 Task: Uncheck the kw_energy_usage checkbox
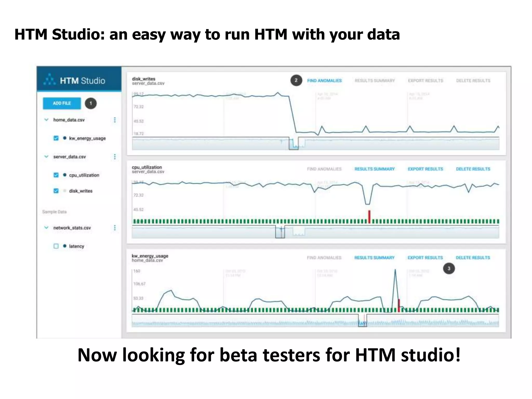[x=56, y=138]
